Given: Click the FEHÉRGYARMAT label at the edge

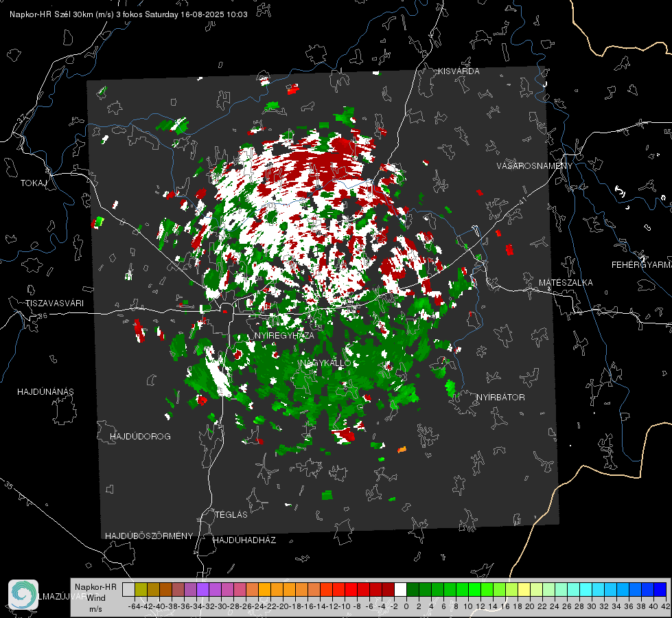Looking at the screenshot, I should (x=641, y=265).
